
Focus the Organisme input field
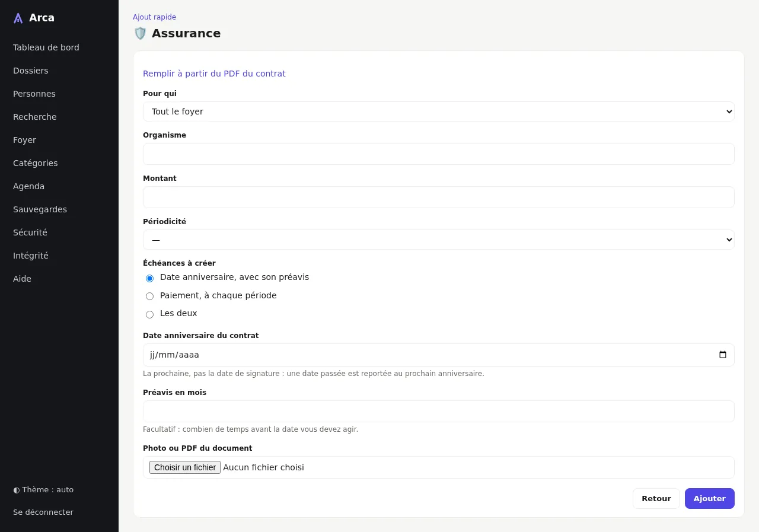point(439,154)
